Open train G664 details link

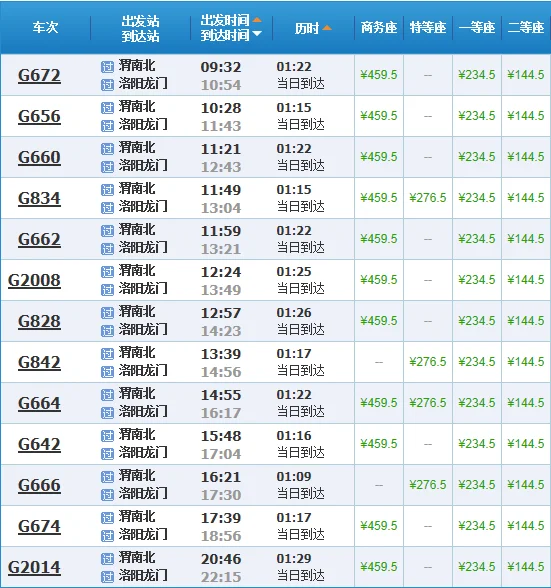tap(39, 404)
